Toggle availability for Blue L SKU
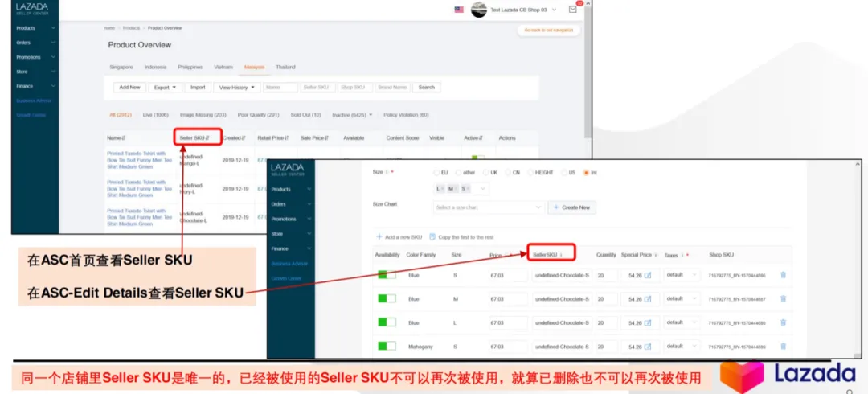The image size is (868, 394). 387,322
